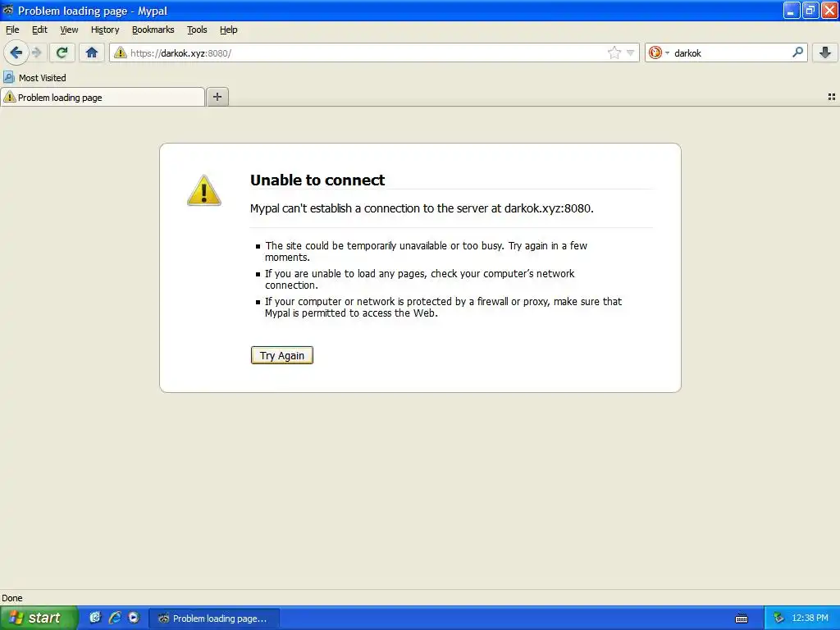Screen dimensions: 840x630
Task: Click the Done status bar text
Action: point(12,598)
